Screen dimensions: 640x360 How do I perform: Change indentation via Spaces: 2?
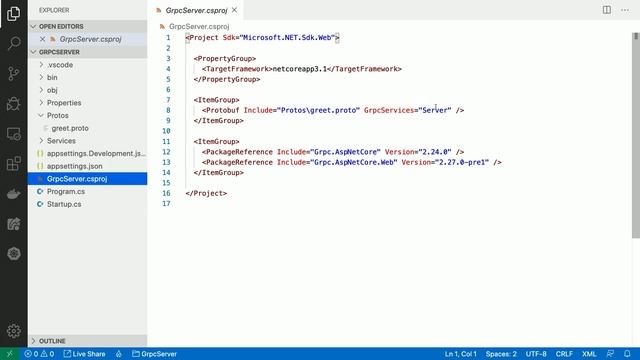501,354
